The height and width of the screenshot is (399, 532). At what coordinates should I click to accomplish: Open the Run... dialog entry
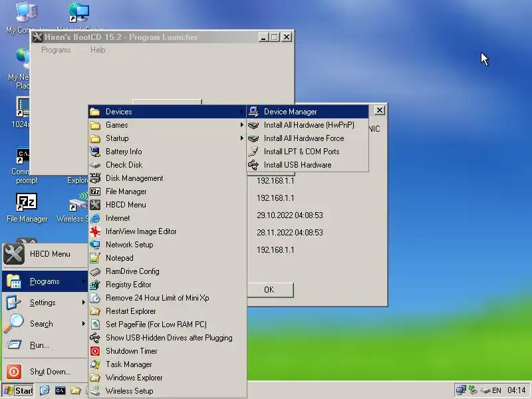click(x=45, y=345)
